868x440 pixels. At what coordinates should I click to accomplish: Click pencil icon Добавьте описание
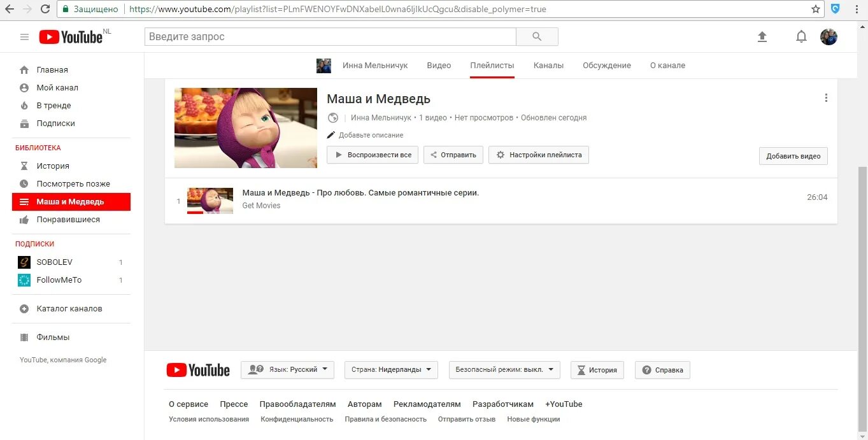331,135
